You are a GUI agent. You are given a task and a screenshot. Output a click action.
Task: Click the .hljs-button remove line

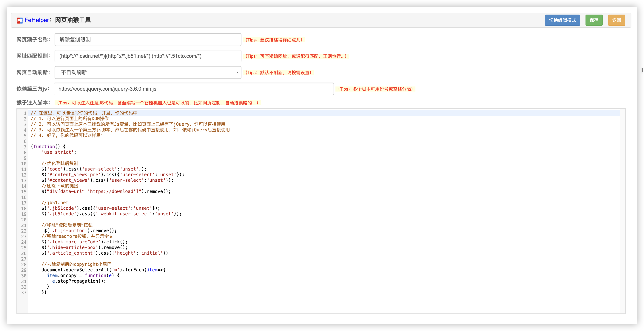(x=80, y=231)
